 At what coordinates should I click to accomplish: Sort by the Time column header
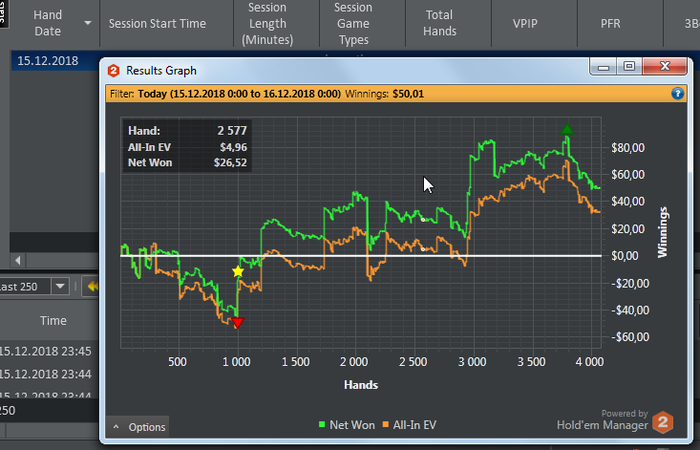(53, 321)
